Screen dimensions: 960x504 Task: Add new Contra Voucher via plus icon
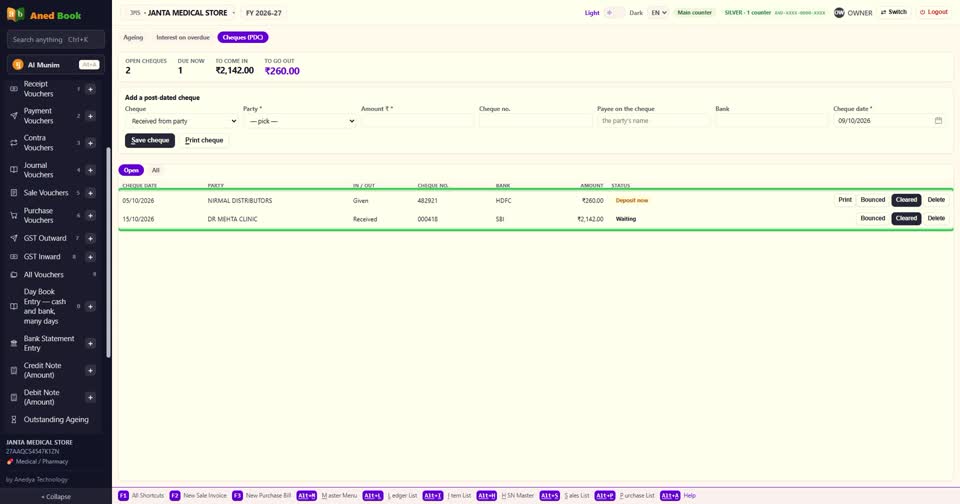click(x=90, y=143)
